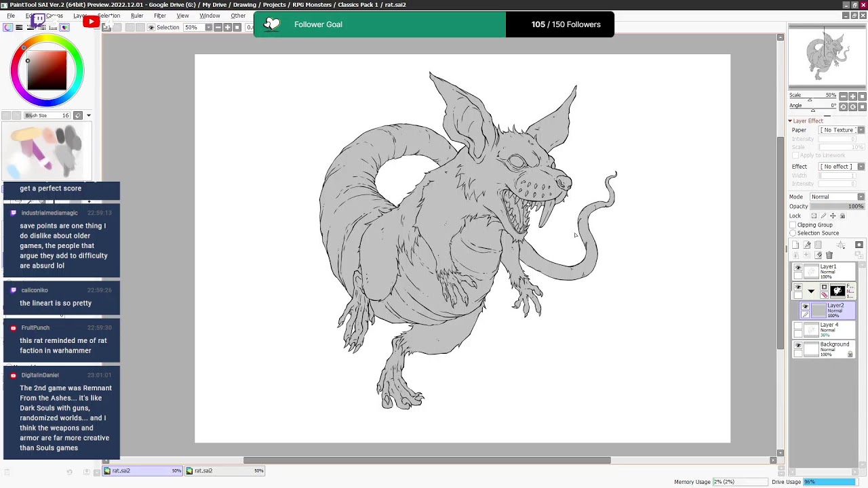Clear the layer with eraser icon

click(x=818, y=255)
